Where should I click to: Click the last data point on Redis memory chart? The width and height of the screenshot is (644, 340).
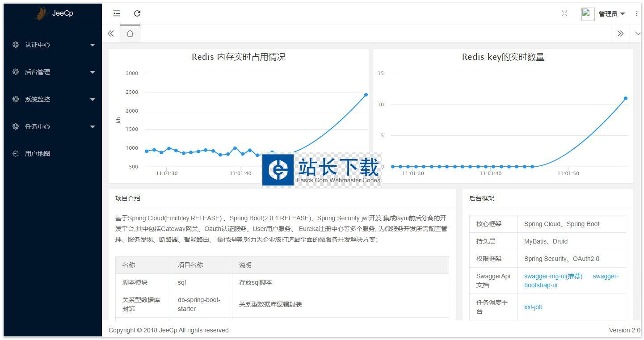(366, 95)
